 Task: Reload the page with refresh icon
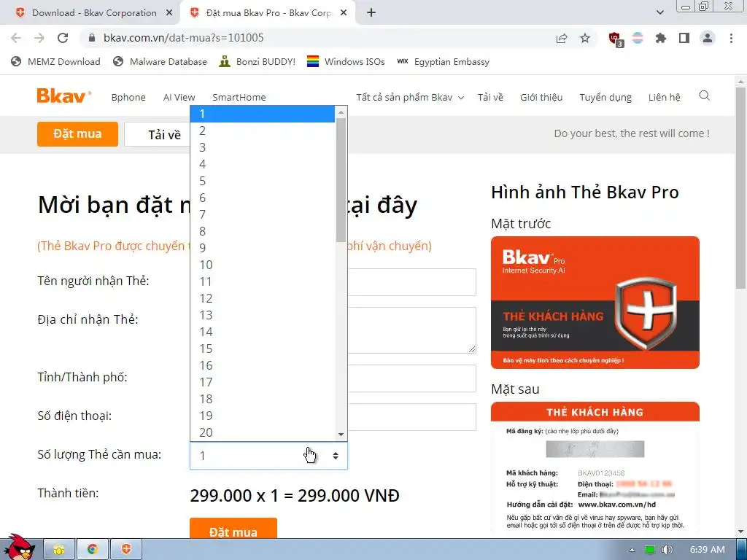[63, 38]
